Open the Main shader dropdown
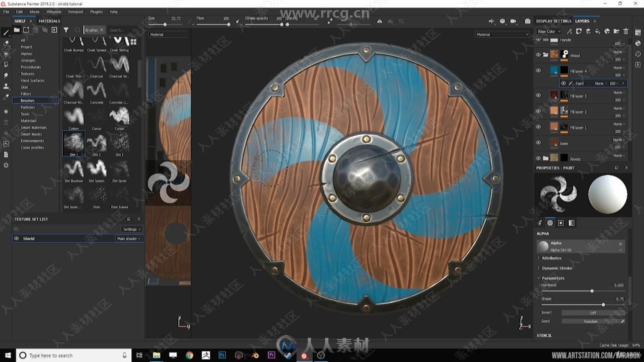The width and height of the screenshot is (644, 362). coord(129,238)
